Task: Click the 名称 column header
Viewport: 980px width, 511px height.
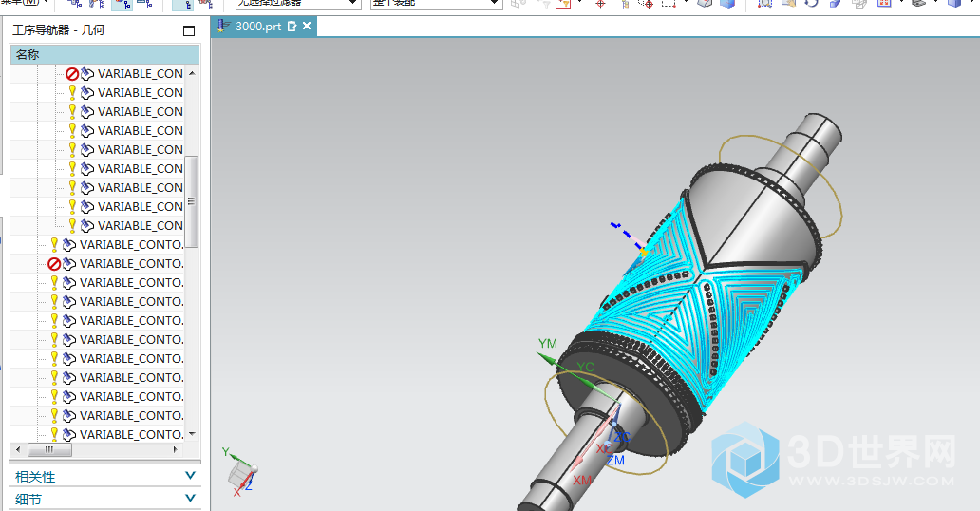Action: [105, 54]
